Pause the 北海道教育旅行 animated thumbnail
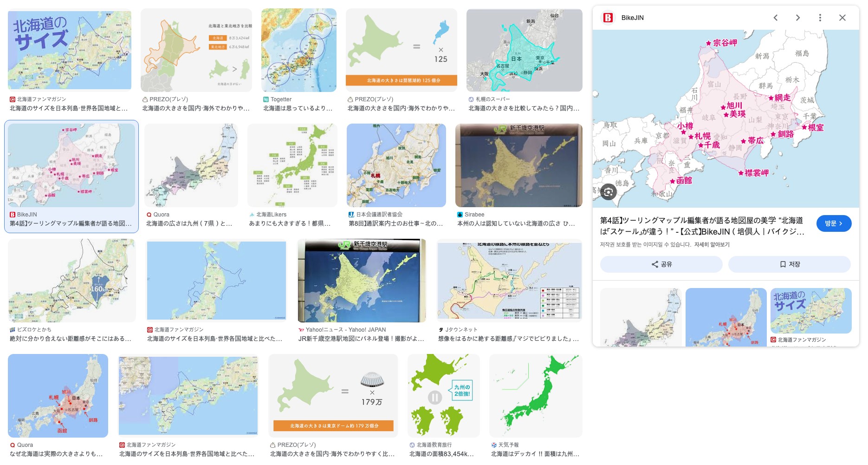868x465 pixels. point(435,398)
